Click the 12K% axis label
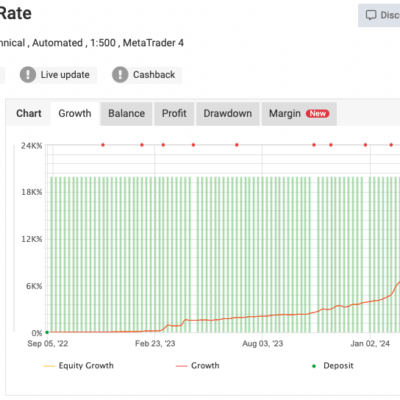The height and width of the screenshot is (400, 400). [x=32, y=239]
